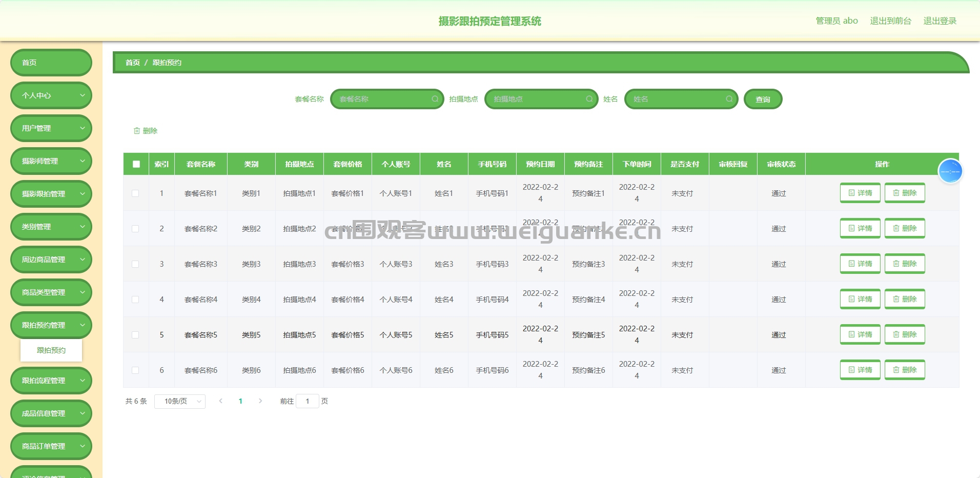Expand the 摄影师管理 sidebar menu
This screenshot has width=980, height=478.
pyautogui.click(x=51, y=161)
